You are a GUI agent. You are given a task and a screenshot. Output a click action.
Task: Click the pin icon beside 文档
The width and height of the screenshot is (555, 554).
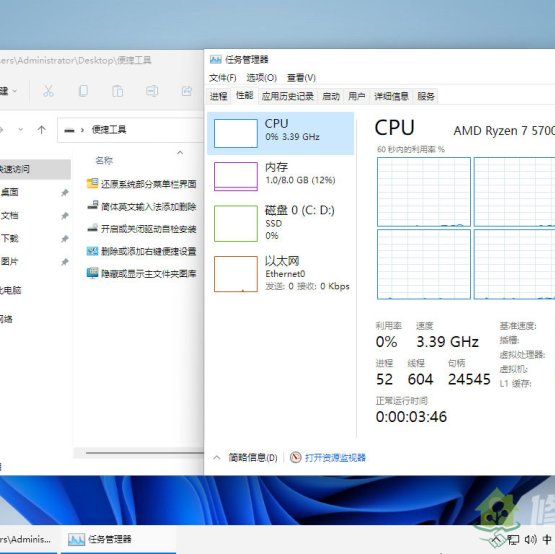coord(64,216)
